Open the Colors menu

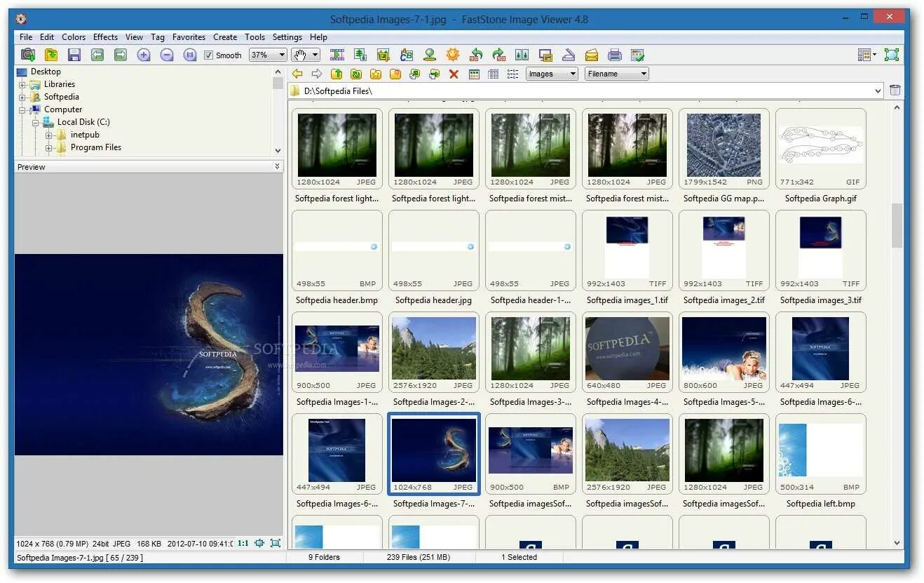tap(74, 37)
